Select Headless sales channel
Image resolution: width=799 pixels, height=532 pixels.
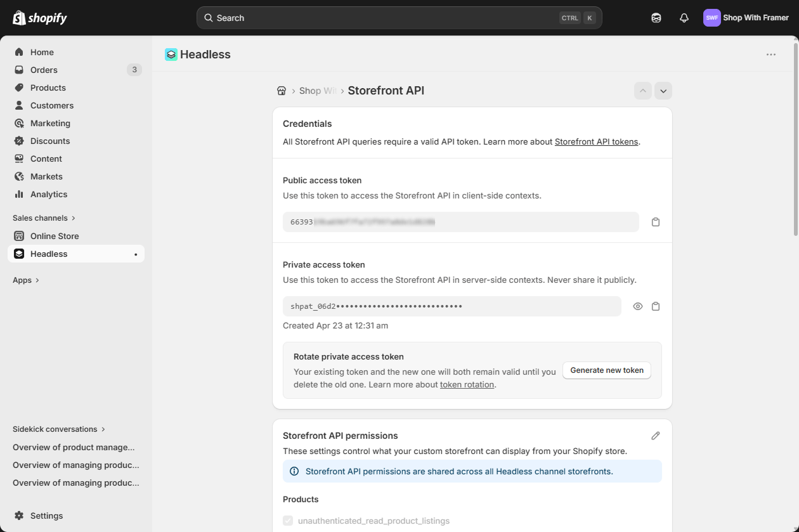click(76, 254)
